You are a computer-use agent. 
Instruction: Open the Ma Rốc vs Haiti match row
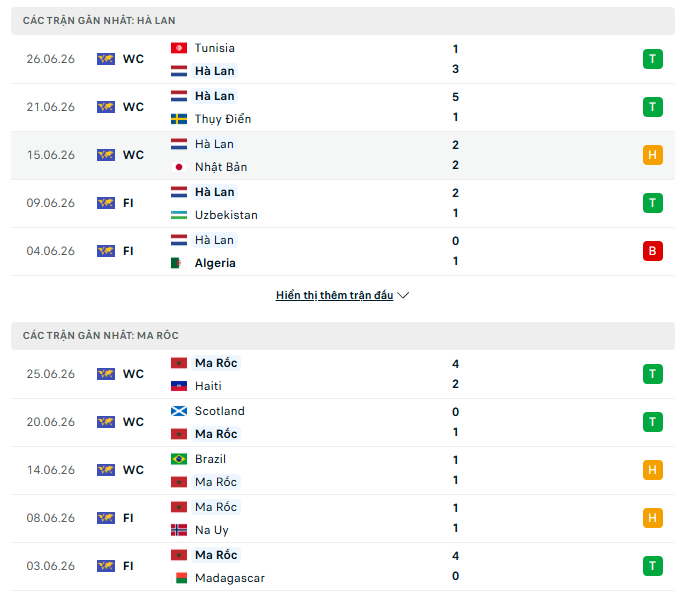[342, 374]
